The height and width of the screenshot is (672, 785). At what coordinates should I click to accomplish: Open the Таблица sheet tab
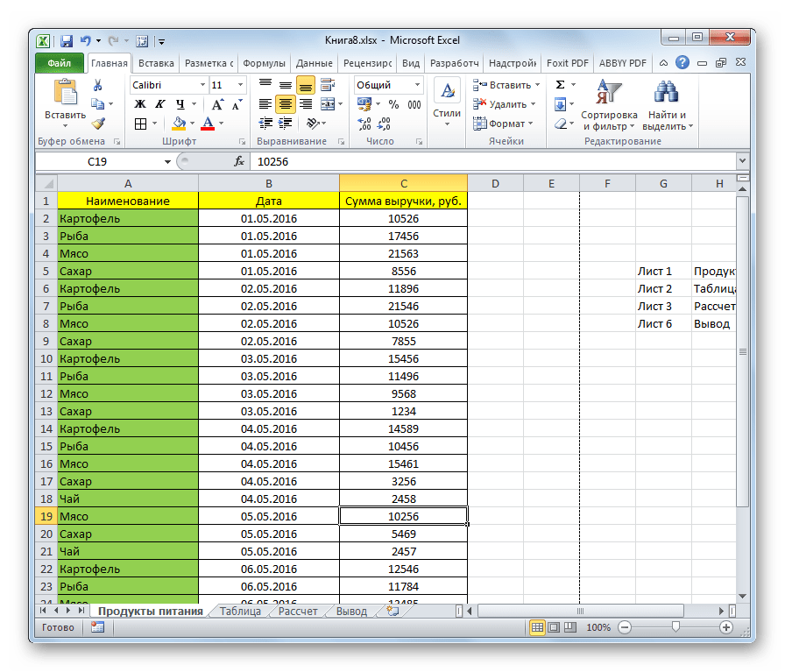click(x=239, y=612)
